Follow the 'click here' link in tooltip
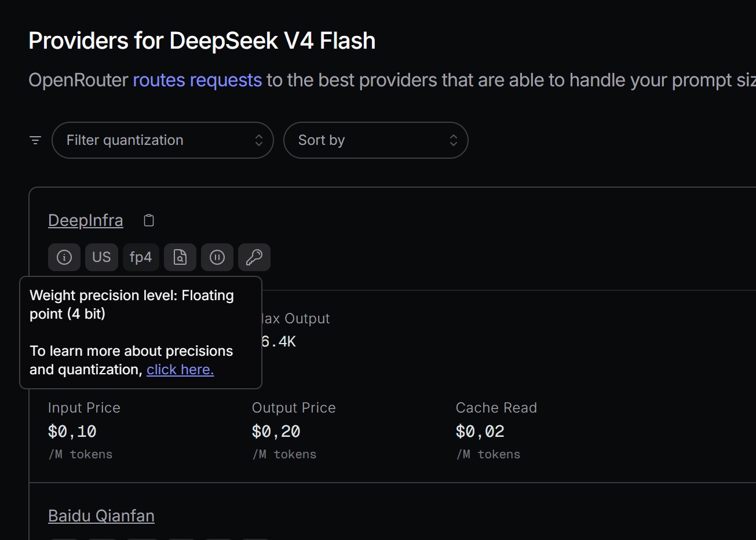Screen dimensions: 756x540 [180, 370]
